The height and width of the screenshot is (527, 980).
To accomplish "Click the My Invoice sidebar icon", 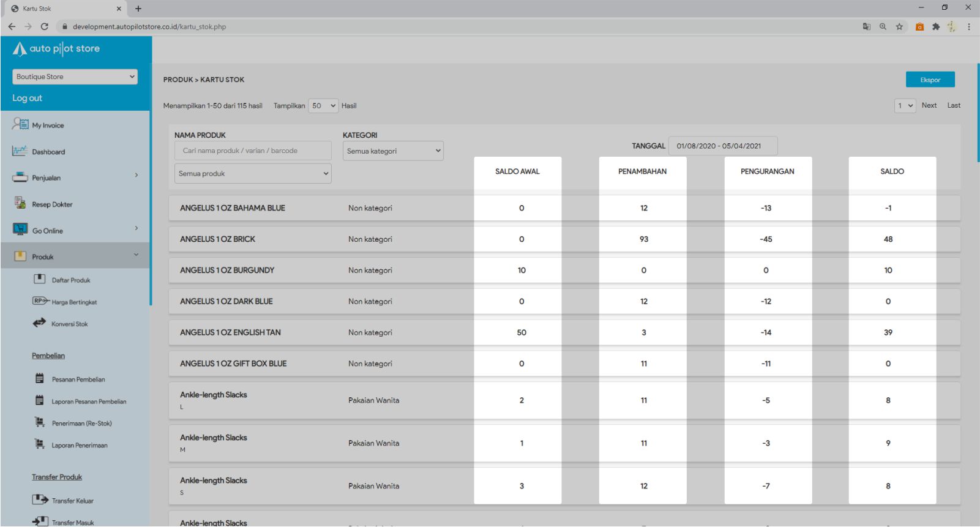I will click(x=20, y=124).
